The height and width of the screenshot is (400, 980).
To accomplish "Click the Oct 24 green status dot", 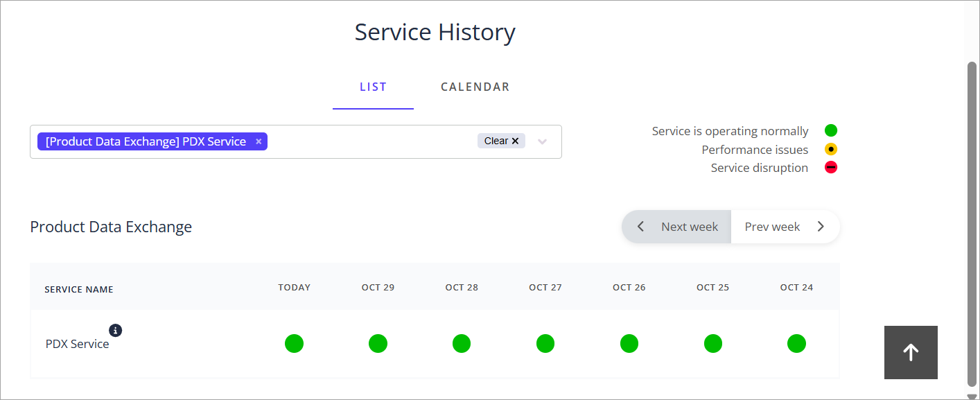I will coord(796,343).
